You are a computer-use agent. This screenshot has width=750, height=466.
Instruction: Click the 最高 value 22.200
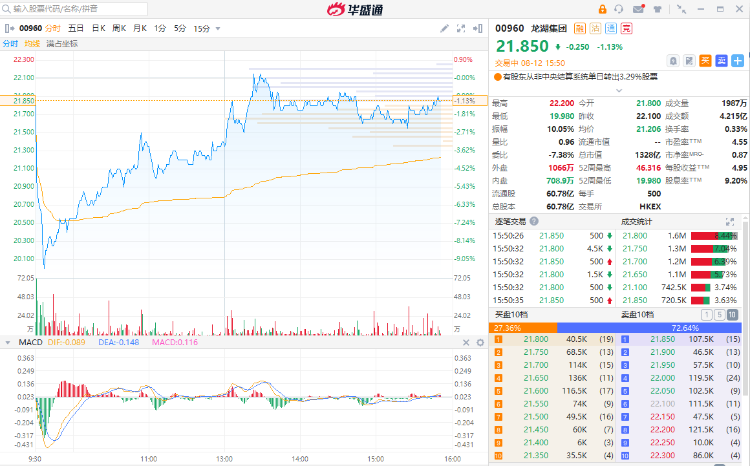pyautogui.click(x=562, y=103)
